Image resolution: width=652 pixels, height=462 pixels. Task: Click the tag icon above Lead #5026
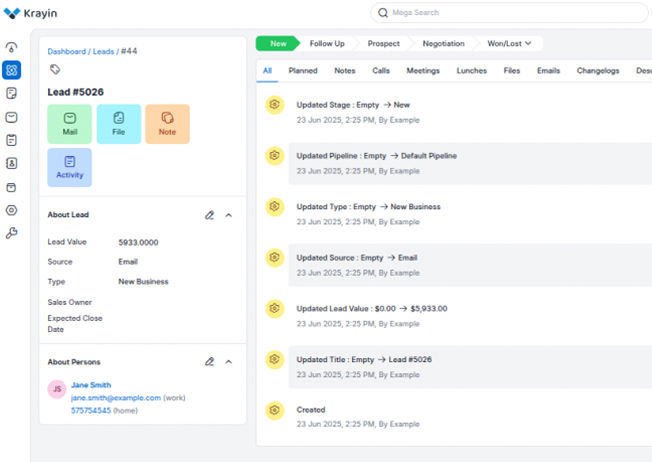point(54,70)
